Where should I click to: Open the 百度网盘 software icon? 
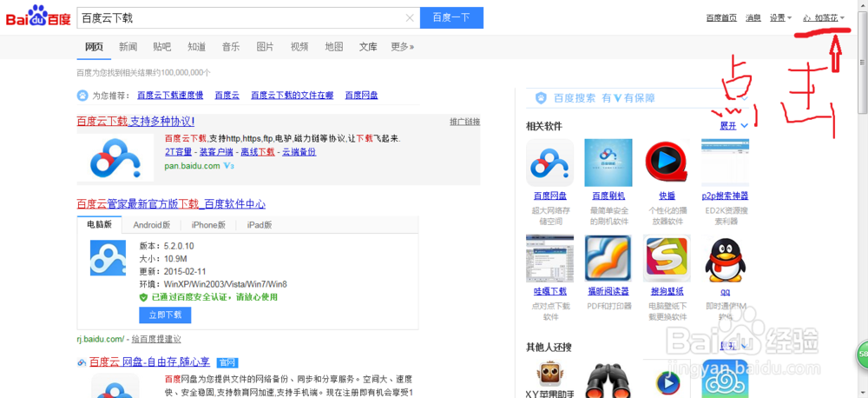pos(549,163)
